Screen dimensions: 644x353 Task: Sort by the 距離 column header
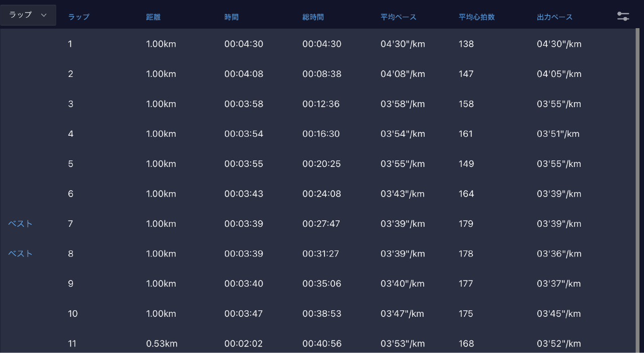coord(153,17)
